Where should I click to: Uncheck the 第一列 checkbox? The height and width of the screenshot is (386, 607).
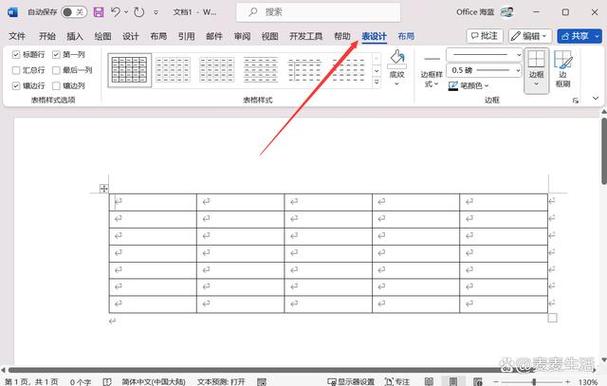click(56, 55)
